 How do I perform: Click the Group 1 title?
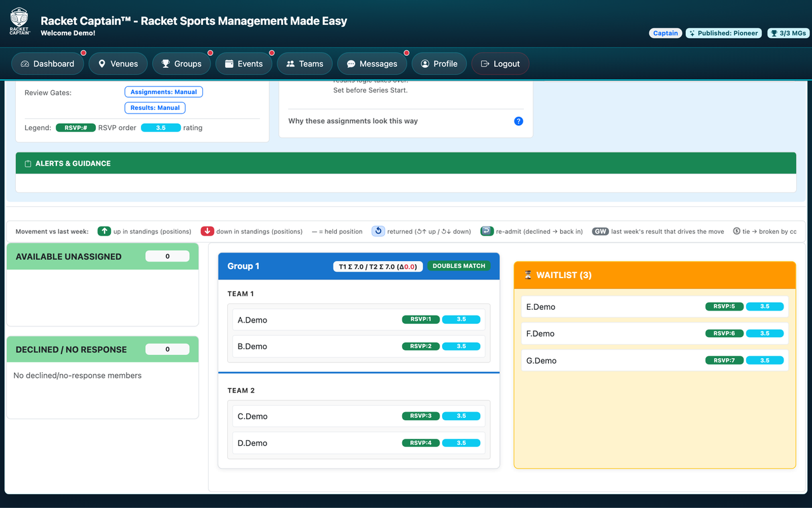244,266
